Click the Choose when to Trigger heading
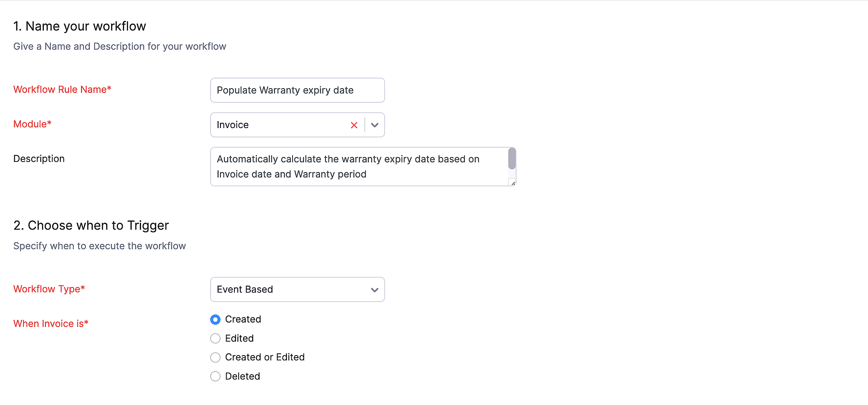Viewport: 868px width, 405px height. (x=91, y=225)
